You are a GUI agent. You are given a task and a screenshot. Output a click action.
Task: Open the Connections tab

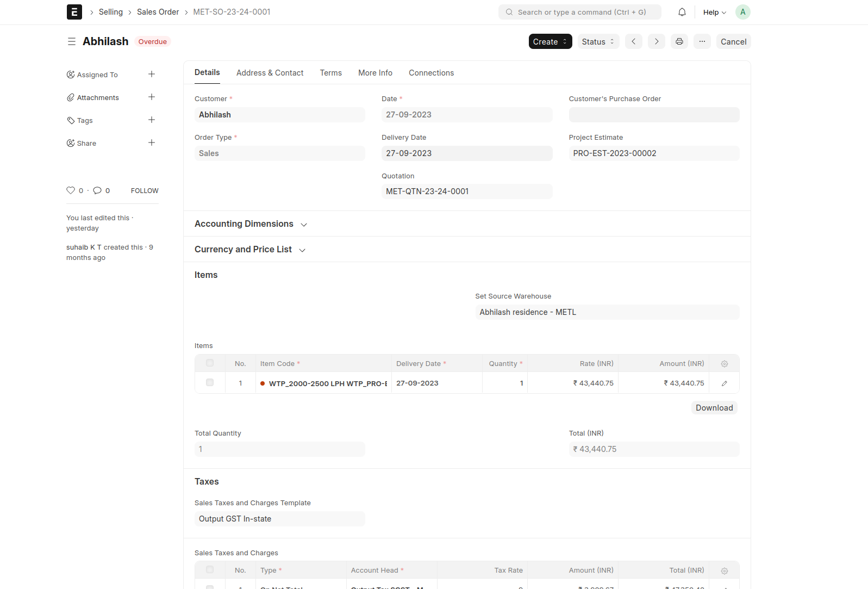click(x=431, y=73)
